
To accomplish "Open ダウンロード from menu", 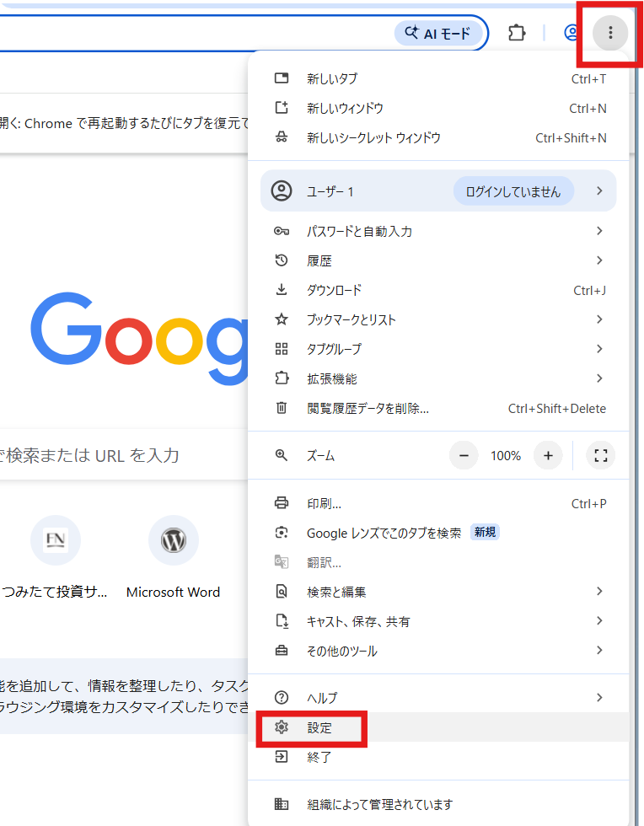I will click(x=438, y=290).
